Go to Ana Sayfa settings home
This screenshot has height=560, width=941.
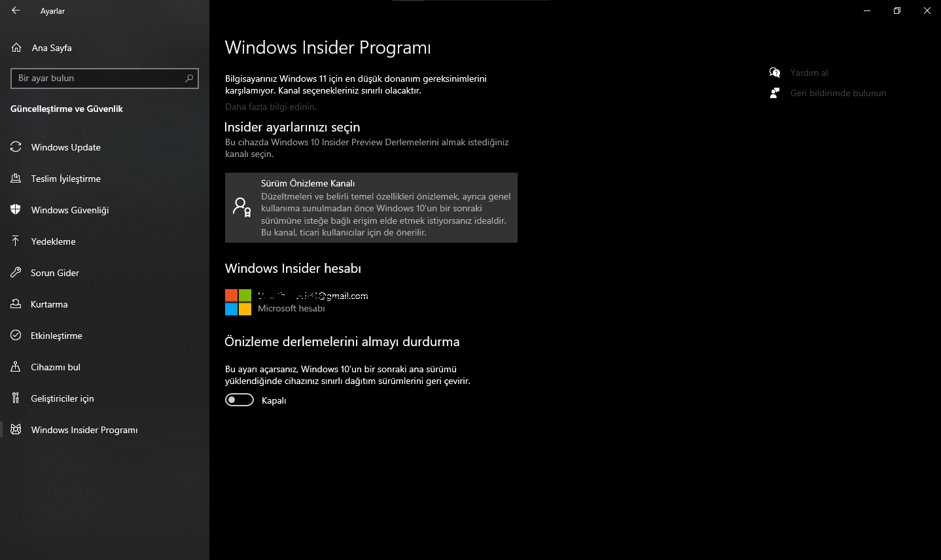coord(105,48)
